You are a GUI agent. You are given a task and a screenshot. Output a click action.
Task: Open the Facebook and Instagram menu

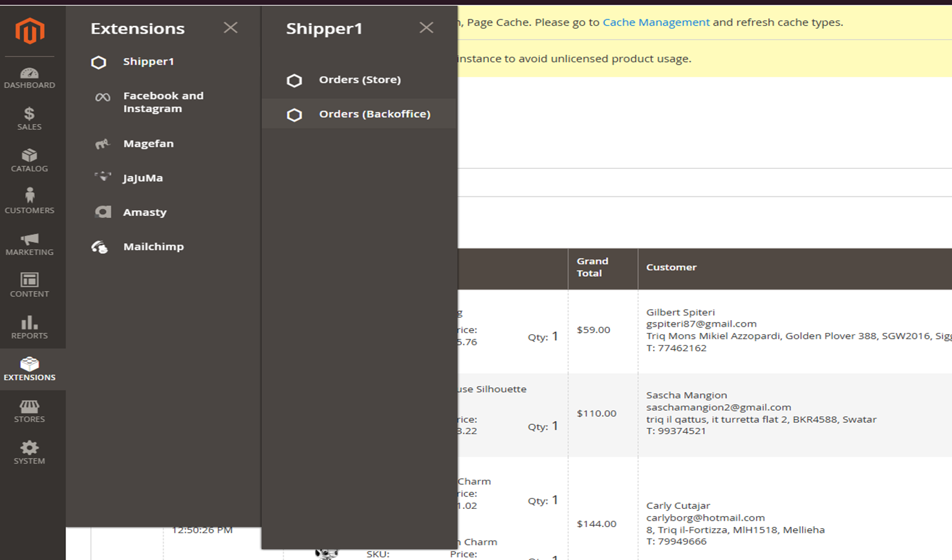(164, 102)
